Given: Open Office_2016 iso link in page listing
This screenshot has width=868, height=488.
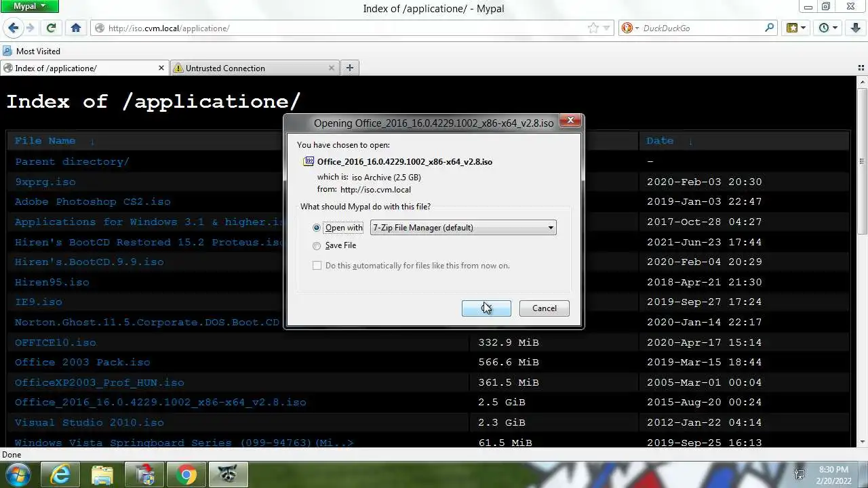Looking at the screenshot, I should (x=161, y=402).
